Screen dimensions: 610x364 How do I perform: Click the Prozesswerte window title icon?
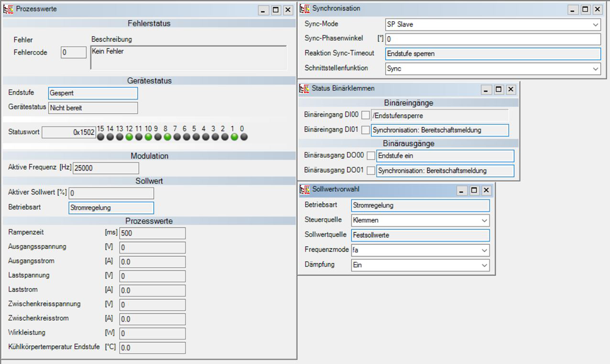(8, 9)
